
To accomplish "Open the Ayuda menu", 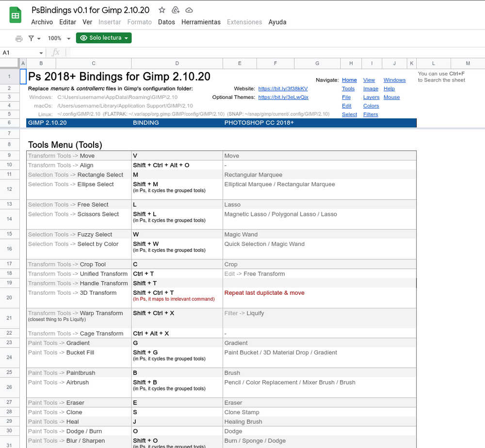I will 277,22.
